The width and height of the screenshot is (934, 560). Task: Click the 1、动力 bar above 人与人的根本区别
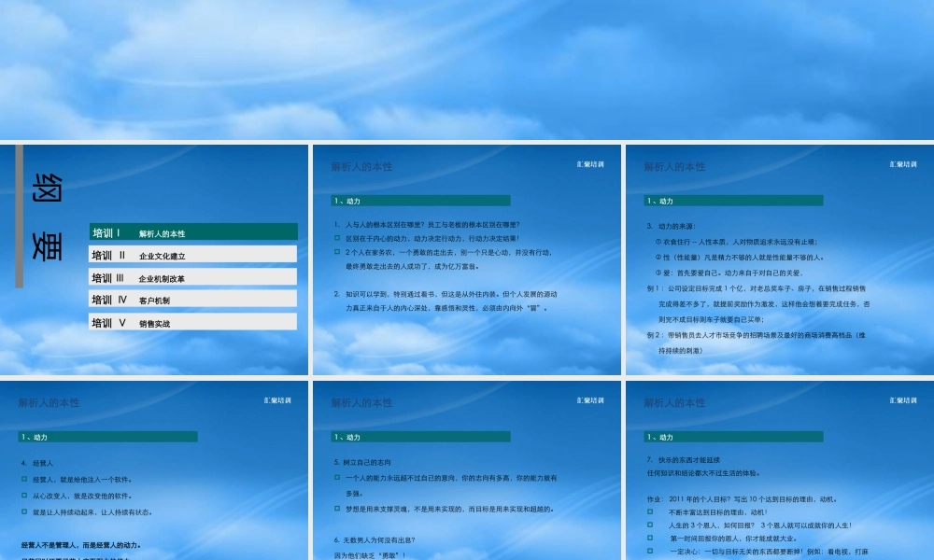(420, 201)
